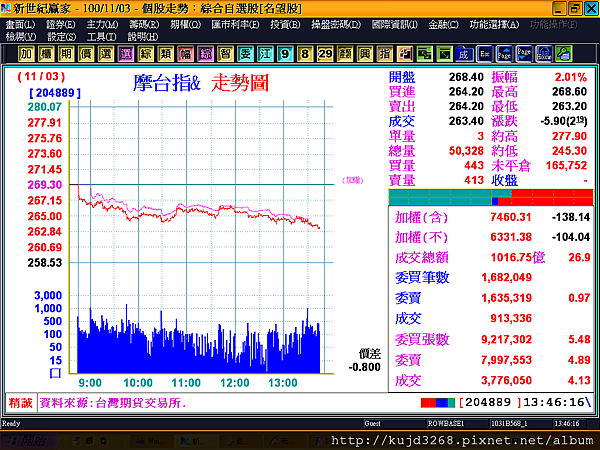Open the 功能選擇(A) menu
The image size is (600, 450).
(494, 25)
